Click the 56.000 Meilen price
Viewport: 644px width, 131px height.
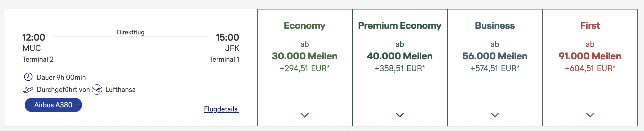(495, 56)
